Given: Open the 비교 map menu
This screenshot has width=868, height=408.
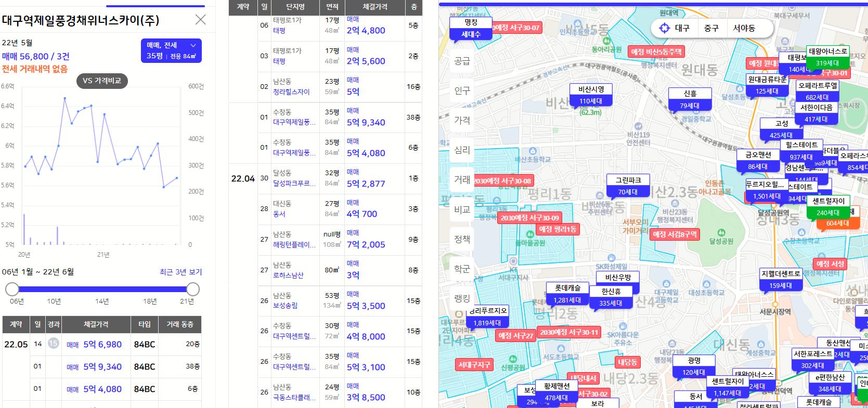Looking at the screenshot, I should pos(462,209).
